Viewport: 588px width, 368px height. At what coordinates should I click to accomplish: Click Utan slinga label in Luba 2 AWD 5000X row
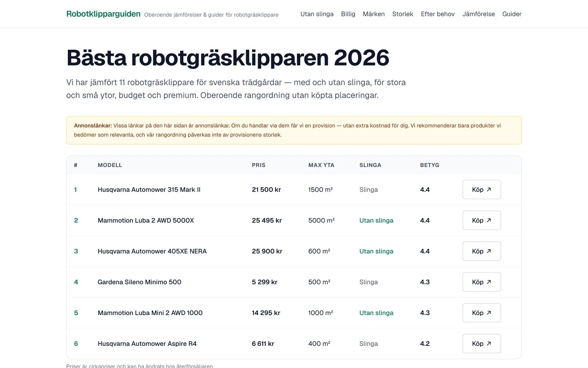click(x=376, y=220)
